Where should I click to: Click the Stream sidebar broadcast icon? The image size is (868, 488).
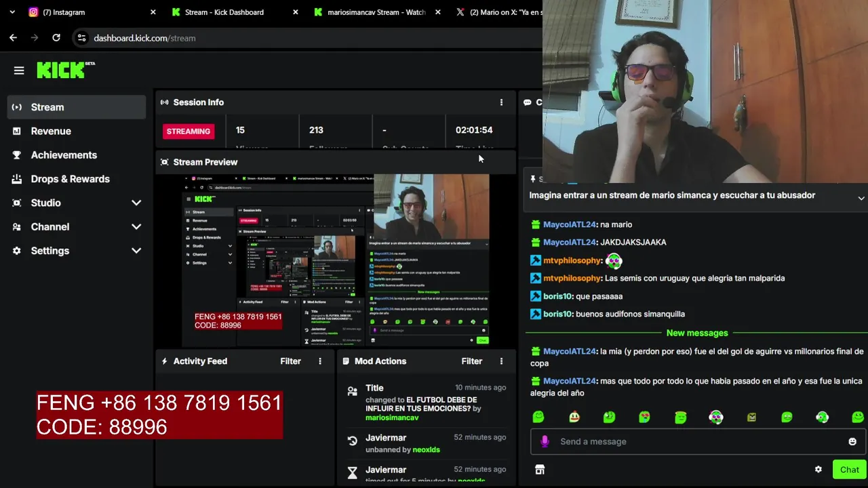[x=17, y=107]
